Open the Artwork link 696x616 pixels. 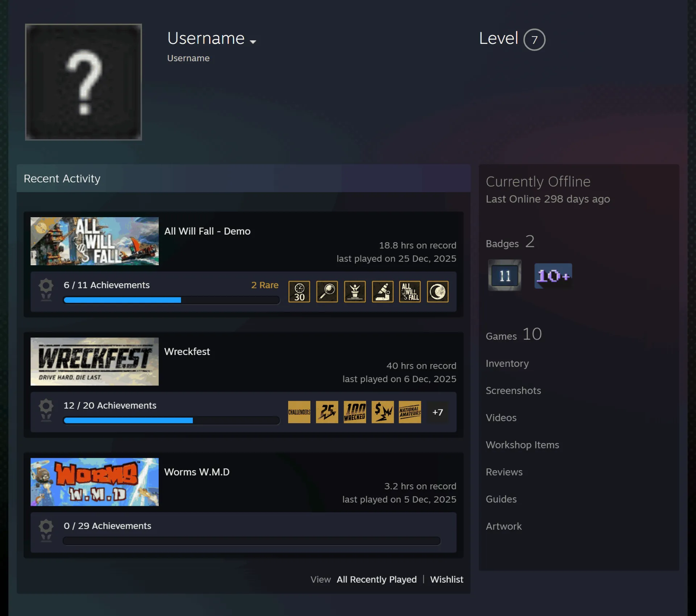(x=504, y=526)
